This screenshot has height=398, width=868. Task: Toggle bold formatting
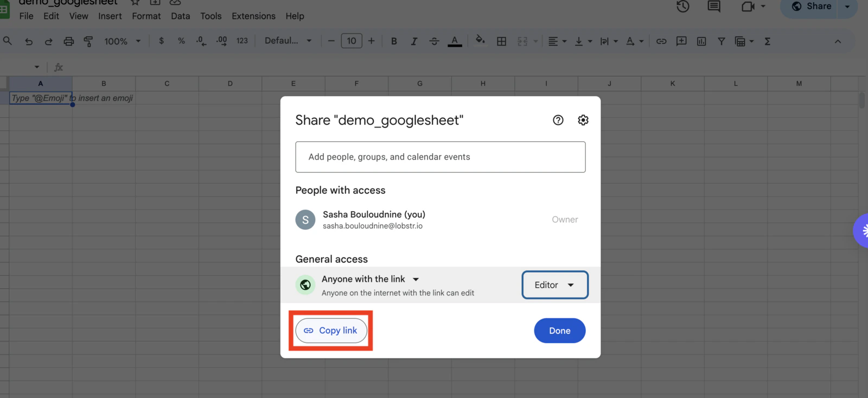[394, 41]
